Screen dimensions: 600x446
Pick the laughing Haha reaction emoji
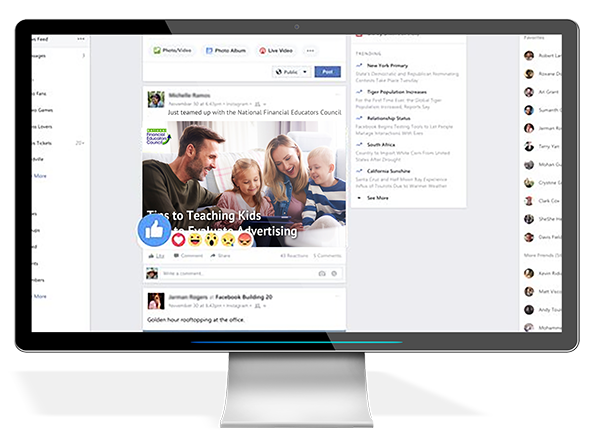(195, 239)
